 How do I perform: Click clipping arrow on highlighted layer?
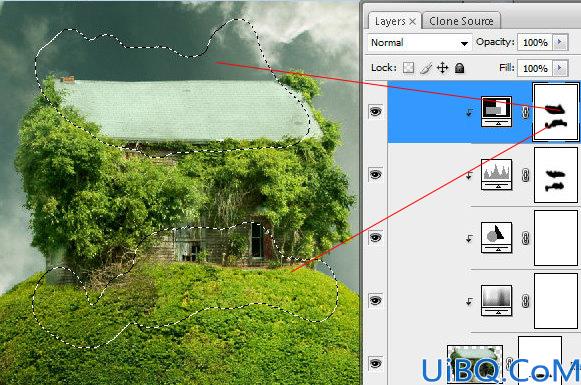[x=469, y=112]
